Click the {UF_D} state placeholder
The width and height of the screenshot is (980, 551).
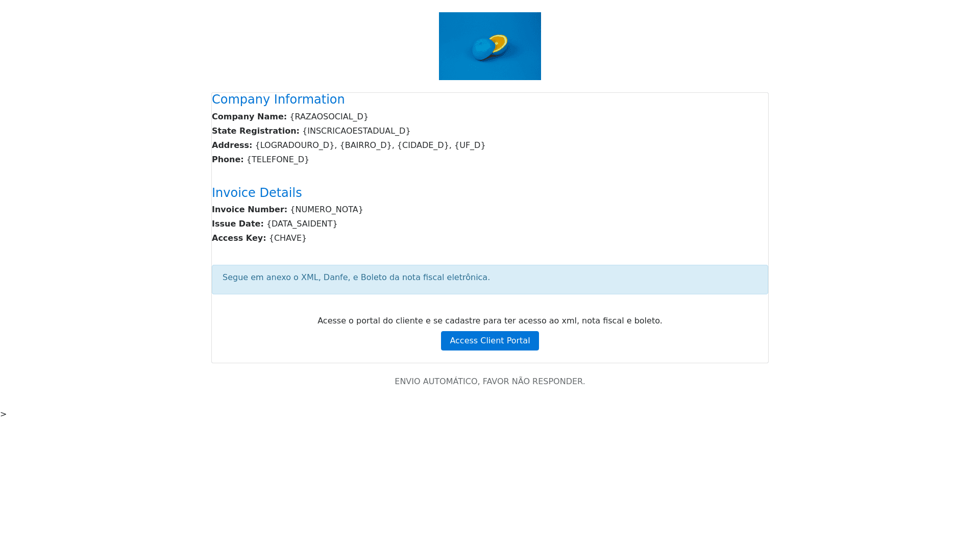tap(470, 145)
